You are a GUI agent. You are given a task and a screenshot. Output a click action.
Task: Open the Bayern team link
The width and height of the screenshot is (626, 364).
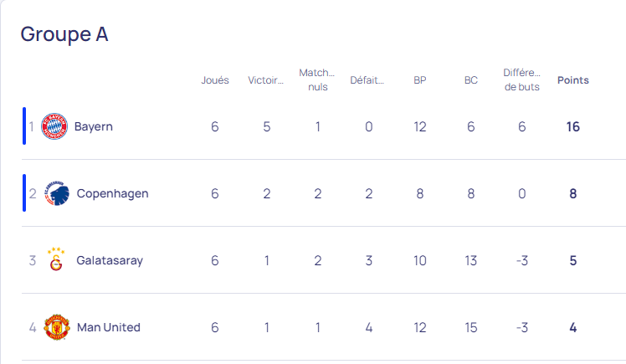[94, 126]
